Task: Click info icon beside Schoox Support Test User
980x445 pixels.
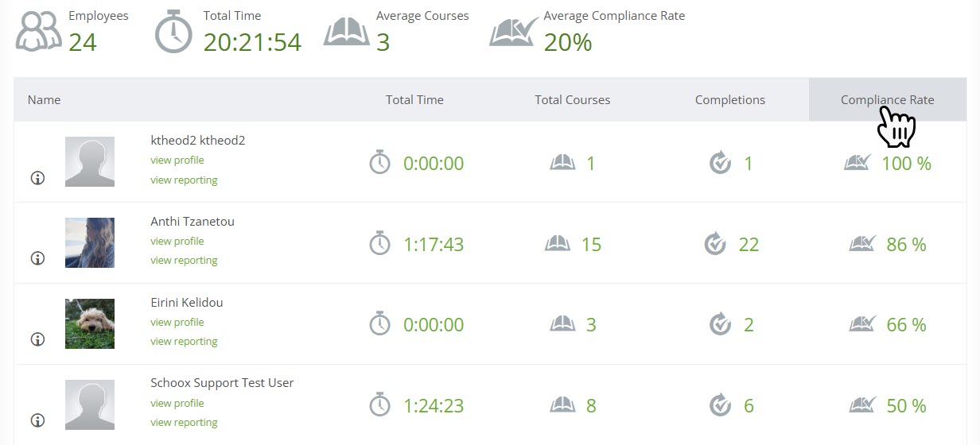Action: pos(37,420)
